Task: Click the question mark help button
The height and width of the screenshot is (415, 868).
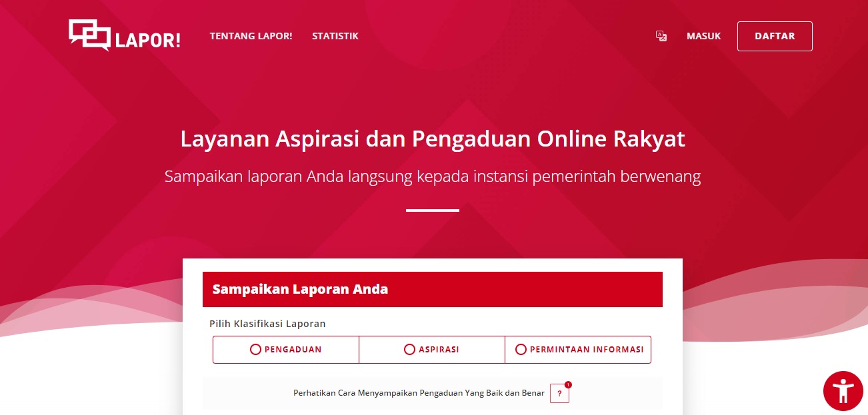Action: coord(559,394)
